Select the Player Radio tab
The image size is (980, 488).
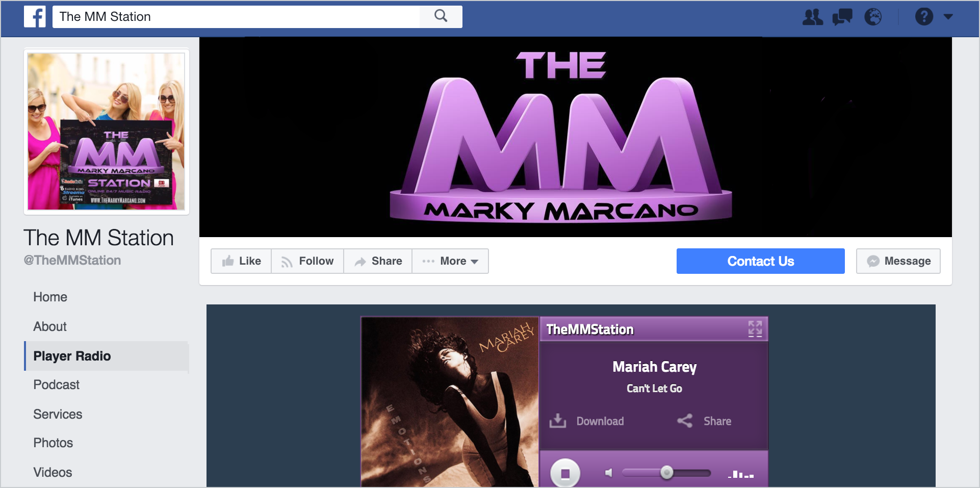pos(107,356)
